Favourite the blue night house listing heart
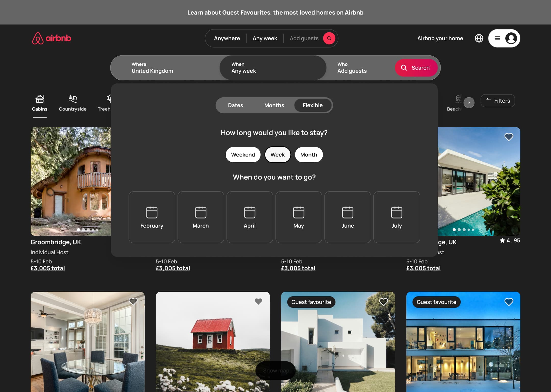551x392 pixels. pyautogui.click(x=509, y=302)
